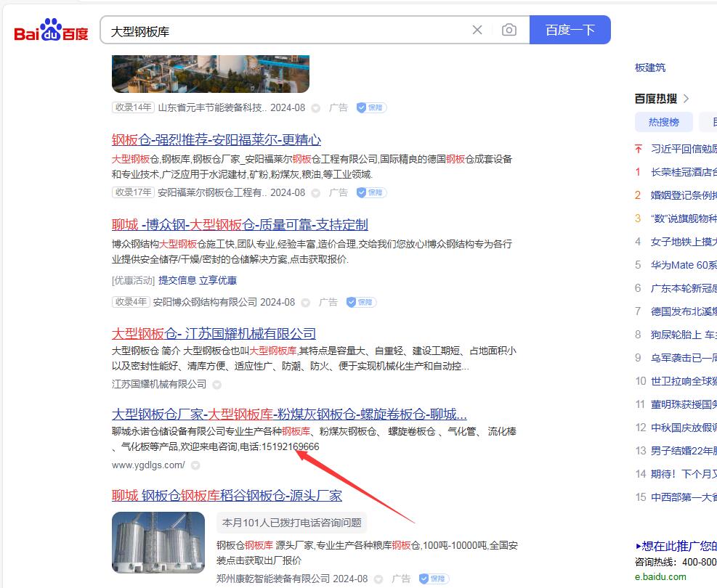
Task: Open the www.ygdlgs.com/ site address
Action: [x=148, y=465]
